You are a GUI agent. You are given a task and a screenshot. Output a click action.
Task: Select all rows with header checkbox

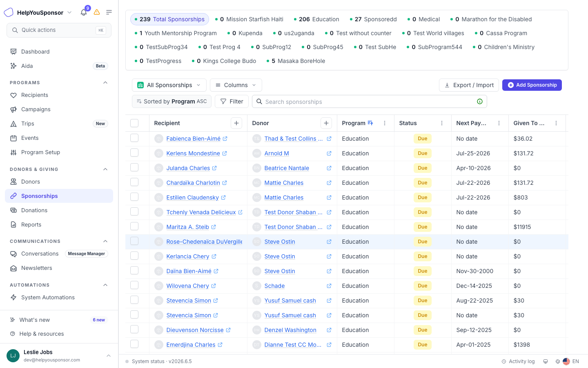click(x=134, y=123)
